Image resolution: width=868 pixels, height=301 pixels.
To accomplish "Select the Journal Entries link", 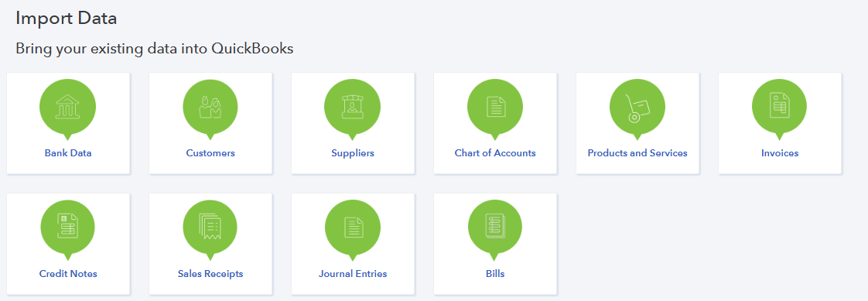I will click(x=353, y=274).
